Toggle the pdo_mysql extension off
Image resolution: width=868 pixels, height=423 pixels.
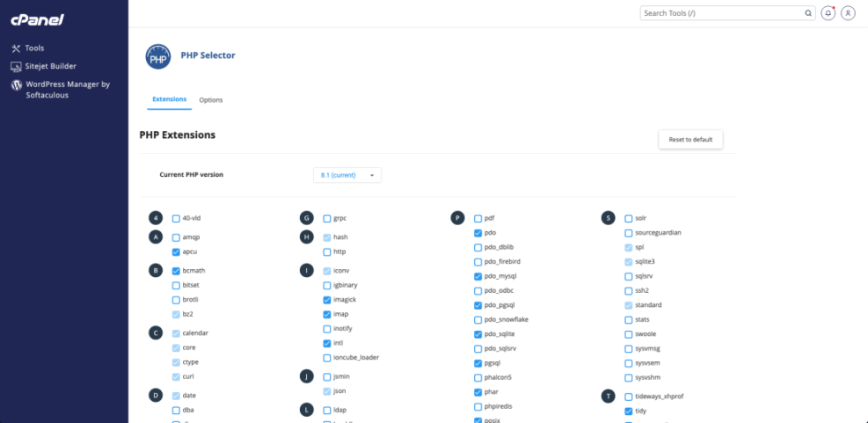(478, 276)
